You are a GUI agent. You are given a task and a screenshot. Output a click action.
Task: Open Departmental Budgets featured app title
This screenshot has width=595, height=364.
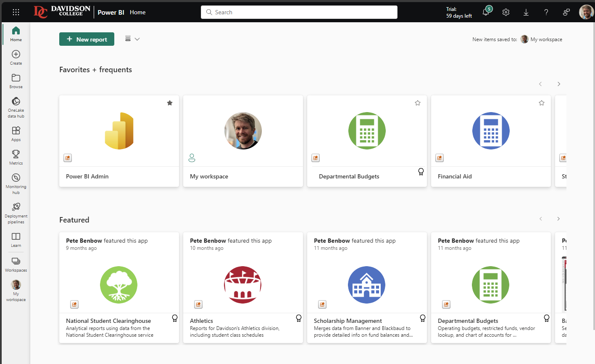pos(468,321)
